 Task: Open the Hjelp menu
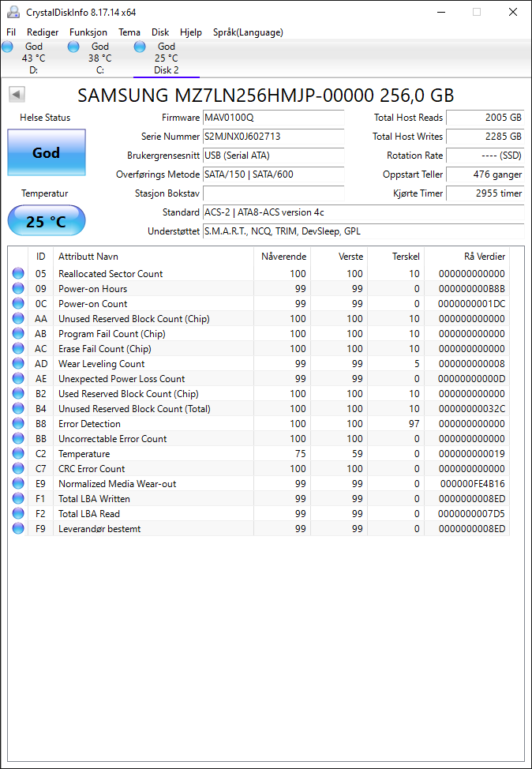pyautogui.click(x=191, y=32)
